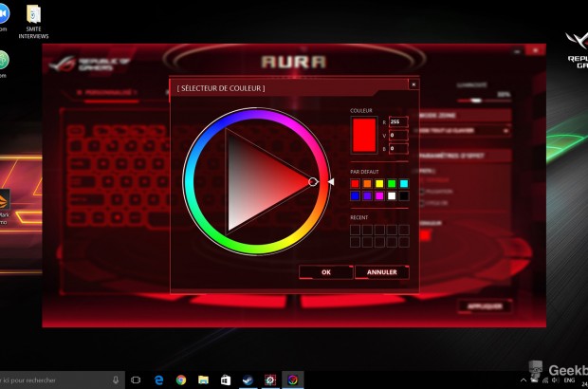Choose the magenta default color swatch

[x=379, y=196]
